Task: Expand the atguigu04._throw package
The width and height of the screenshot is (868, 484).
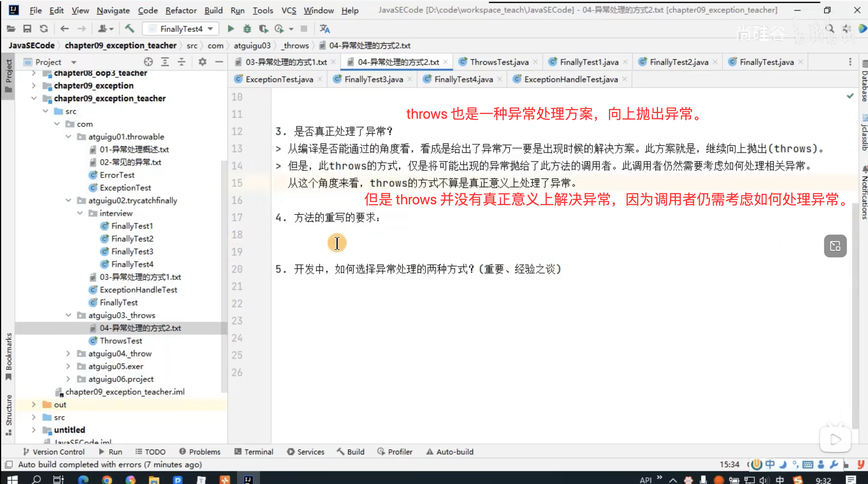Action: [68, 353]
